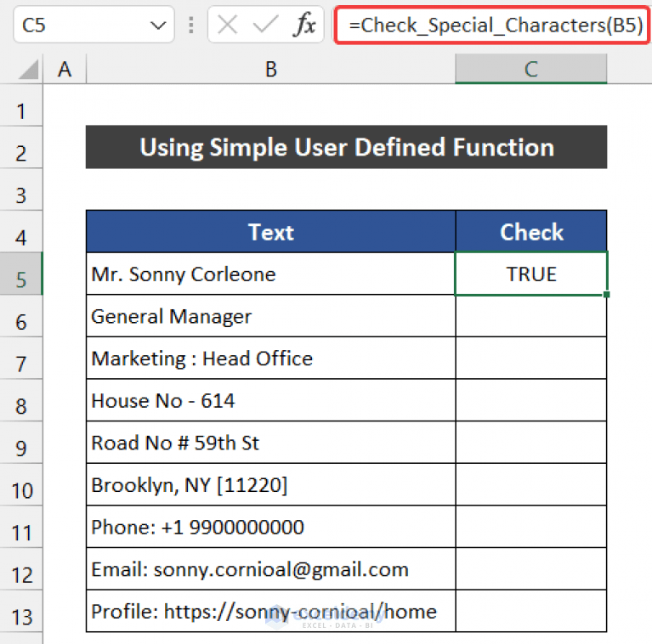652x644 pixels.
Task: Click the Select All triangle corner
Action: (x=28, y=69)
